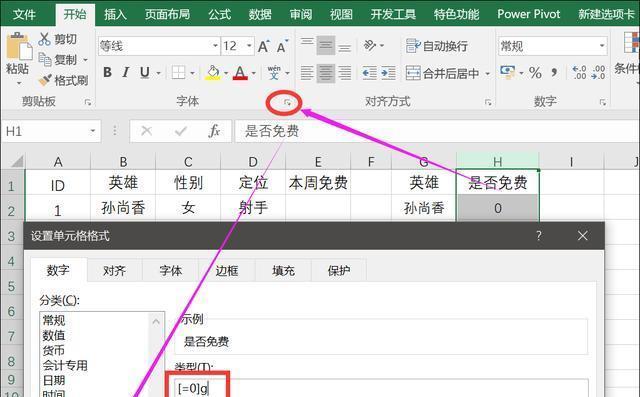
Task: Toggle underline formatting
Action: pyautogui.click(x=144, y=73)
